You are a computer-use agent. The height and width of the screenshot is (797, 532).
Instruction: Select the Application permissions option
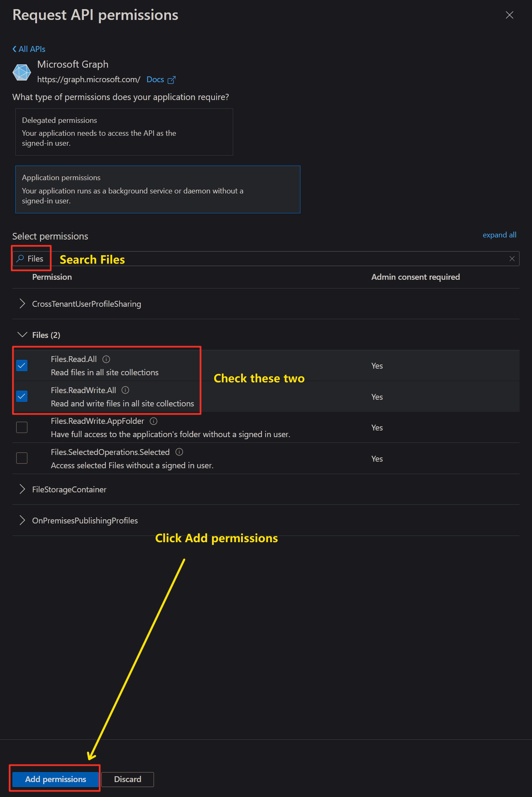(x=158, y=189)
